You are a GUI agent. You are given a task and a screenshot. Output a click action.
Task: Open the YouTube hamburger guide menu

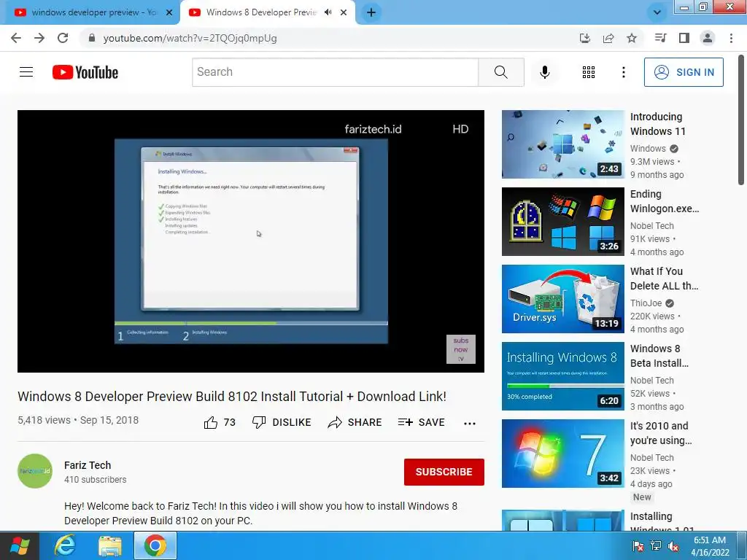tap(26, 72)
